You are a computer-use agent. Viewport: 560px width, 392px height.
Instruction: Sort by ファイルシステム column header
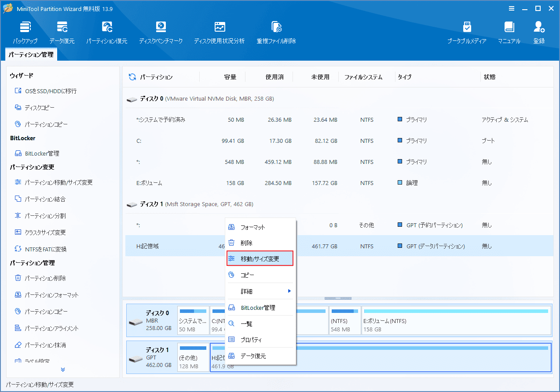pos(363,77)
